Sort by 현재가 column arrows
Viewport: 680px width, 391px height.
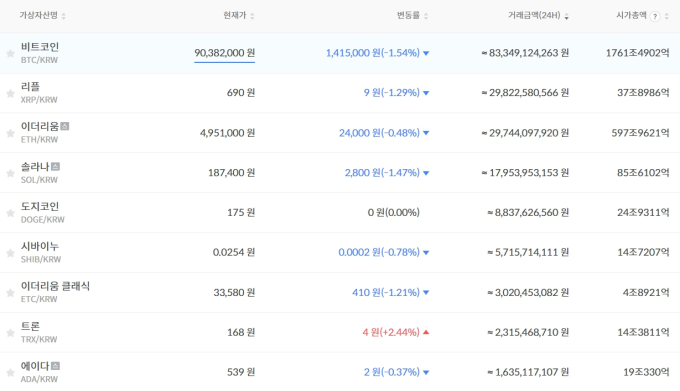(x=252, y=16)
